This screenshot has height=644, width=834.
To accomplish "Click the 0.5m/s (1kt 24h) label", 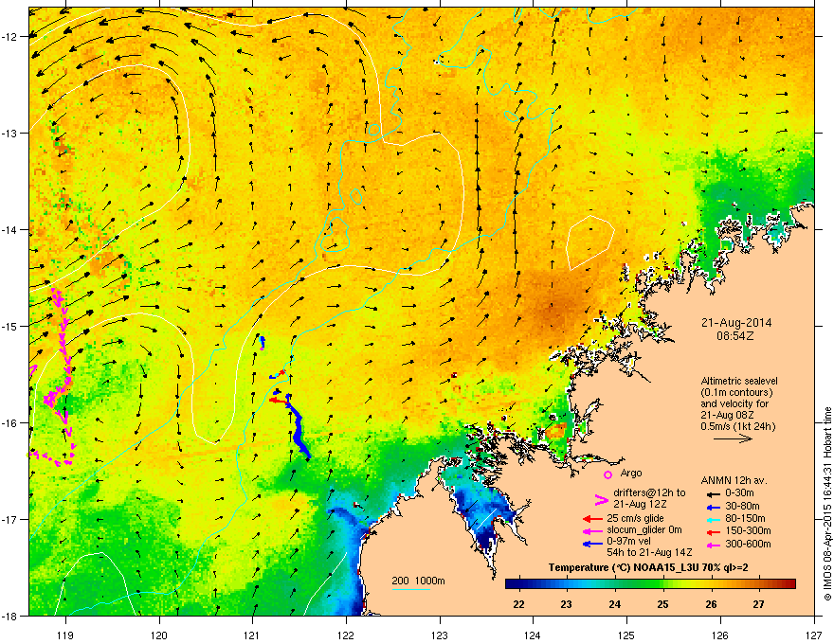I will [x=738, y=426].
